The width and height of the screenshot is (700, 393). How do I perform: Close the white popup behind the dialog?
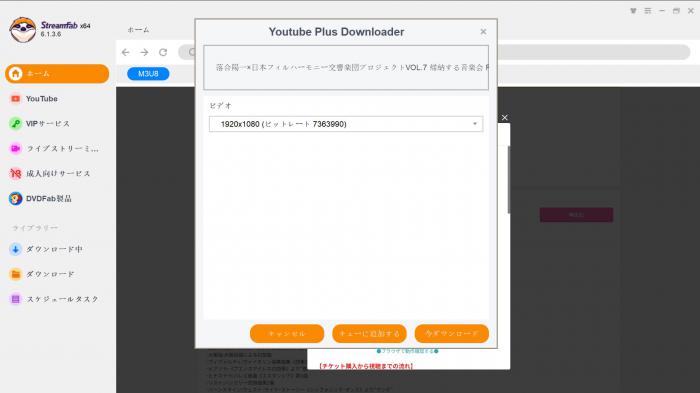click(504, 117)
